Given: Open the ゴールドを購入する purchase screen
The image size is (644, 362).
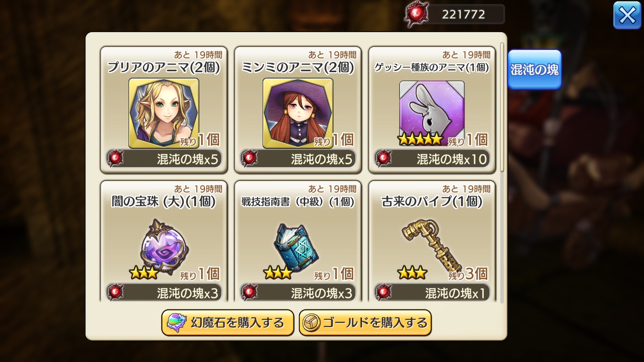Looking at the screenshot, I should tap(365, 323).
